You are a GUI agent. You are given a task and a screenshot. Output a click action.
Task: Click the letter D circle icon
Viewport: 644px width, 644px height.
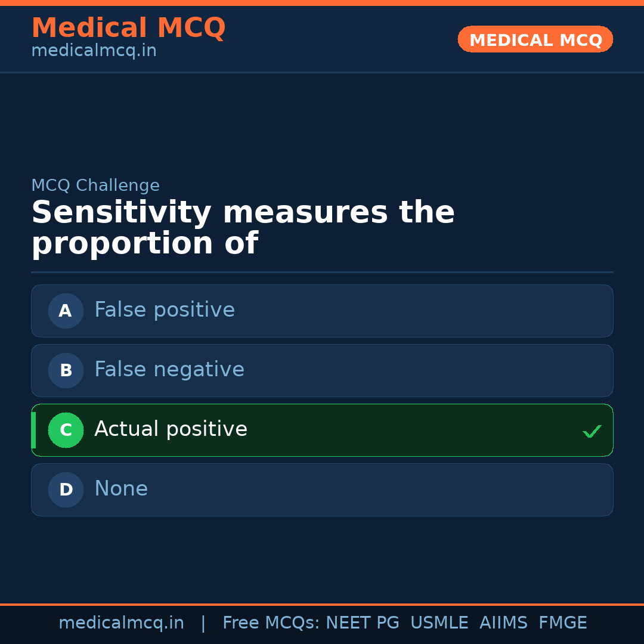(66, 490)
